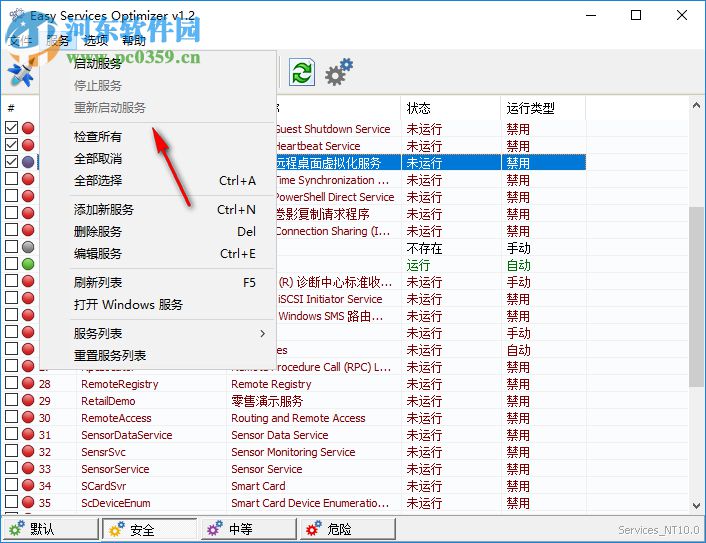Click the rocket optimize icon in toolbar
The image size is (706, 543).
pos(20,74)
